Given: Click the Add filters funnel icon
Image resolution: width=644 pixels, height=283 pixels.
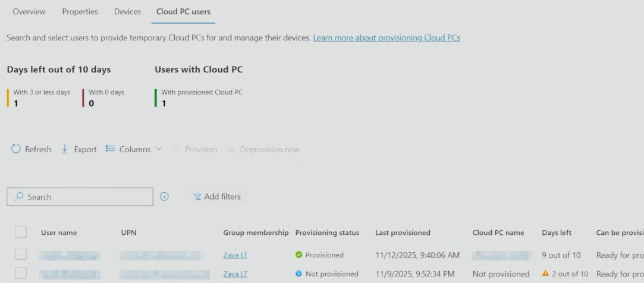Looking at the screenshot, I should click(197, 197).
